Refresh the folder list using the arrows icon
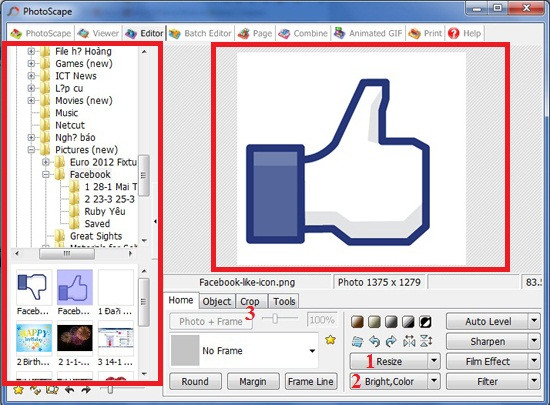 (x=35, y=390)
